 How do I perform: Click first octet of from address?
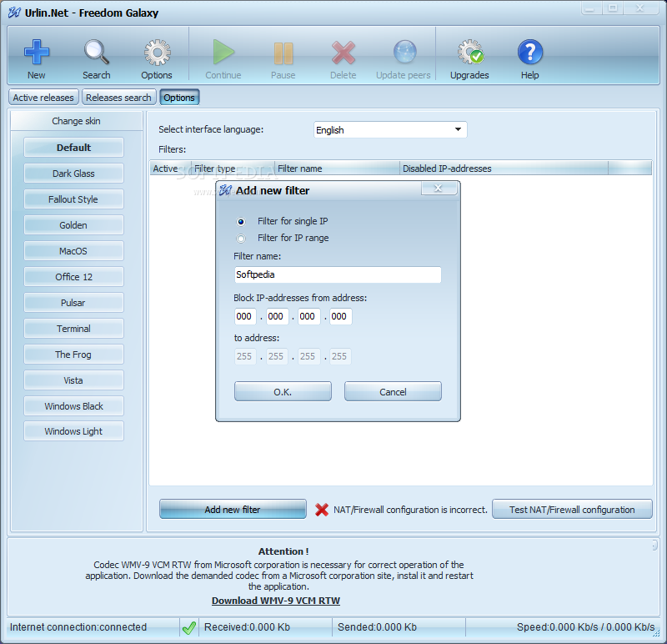[x=245, y=316]
